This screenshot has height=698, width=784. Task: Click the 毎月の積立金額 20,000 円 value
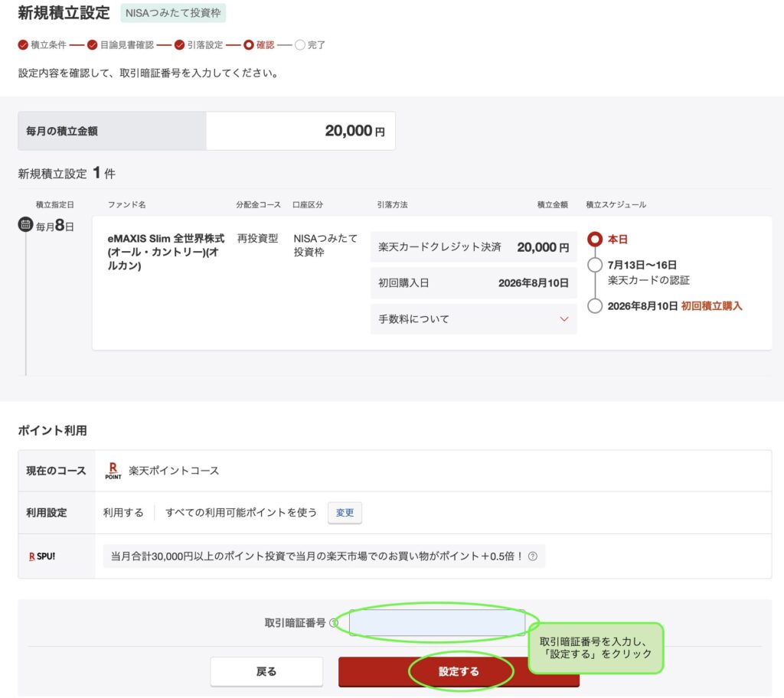354,131
